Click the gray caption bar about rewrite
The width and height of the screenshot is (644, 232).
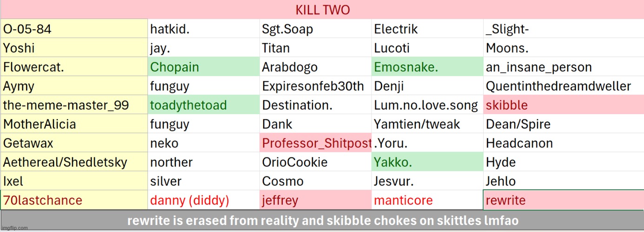coord(322,221)
